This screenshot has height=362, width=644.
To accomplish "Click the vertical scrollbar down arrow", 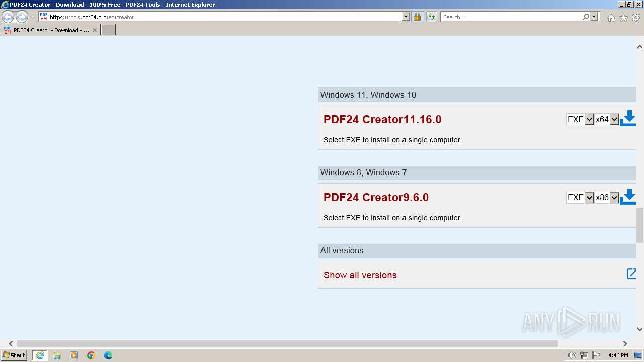I will [640, 329].
